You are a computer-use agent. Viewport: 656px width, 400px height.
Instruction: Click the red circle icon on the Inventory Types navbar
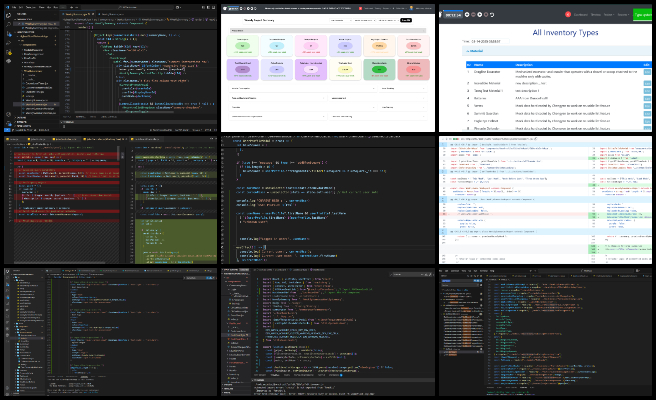tap(568, 14)
